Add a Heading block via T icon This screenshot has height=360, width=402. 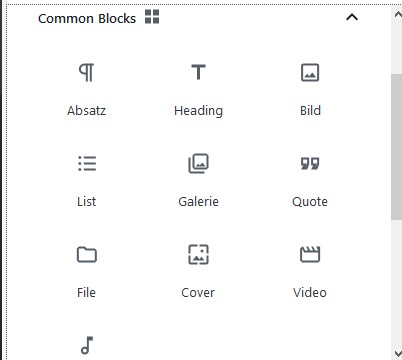coord(198,72)
